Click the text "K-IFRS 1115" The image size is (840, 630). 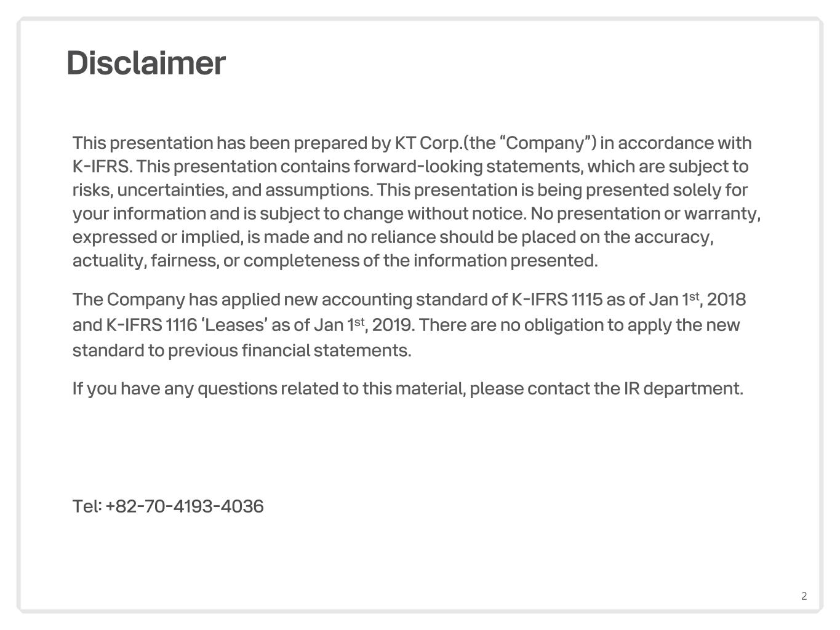coord(556,300)
